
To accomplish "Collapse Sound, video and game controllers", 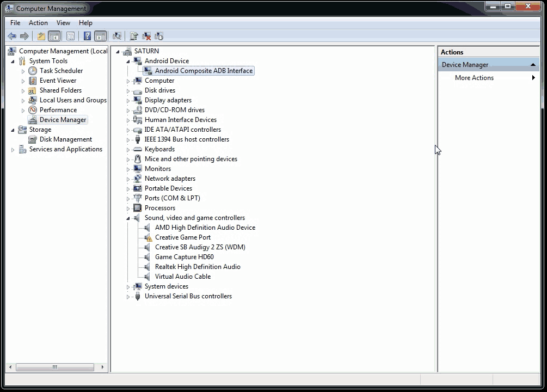I will (x=128, y=218).
